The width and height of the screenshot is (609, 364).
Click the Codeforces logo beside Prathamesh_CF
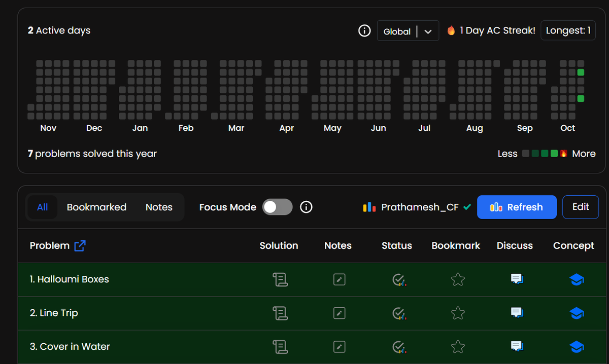point(369,207)
